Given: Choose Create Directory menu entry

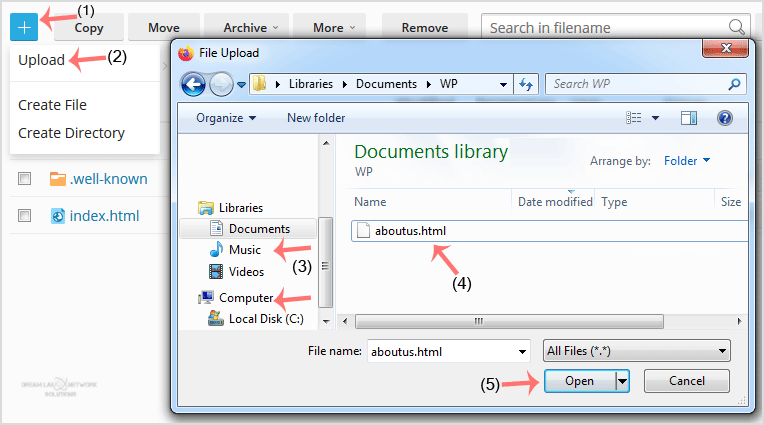Looking at the screenshot, I should coord(71,133).
